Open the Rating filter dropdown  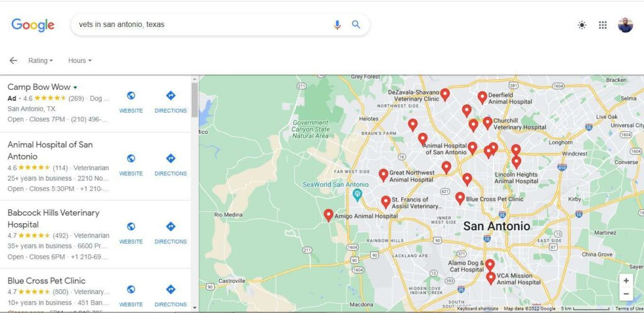(40, 60)
